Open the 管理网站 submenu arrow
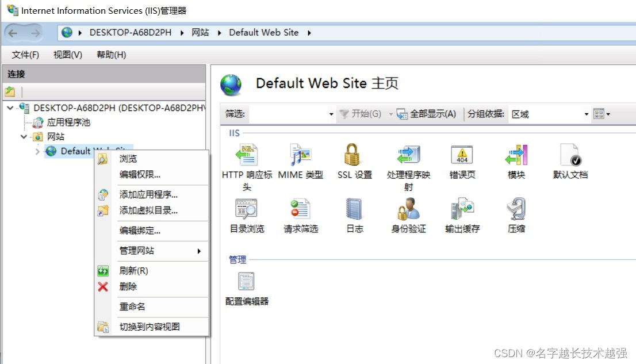This screenshot has width=636, height=364. tap(199, 251)
